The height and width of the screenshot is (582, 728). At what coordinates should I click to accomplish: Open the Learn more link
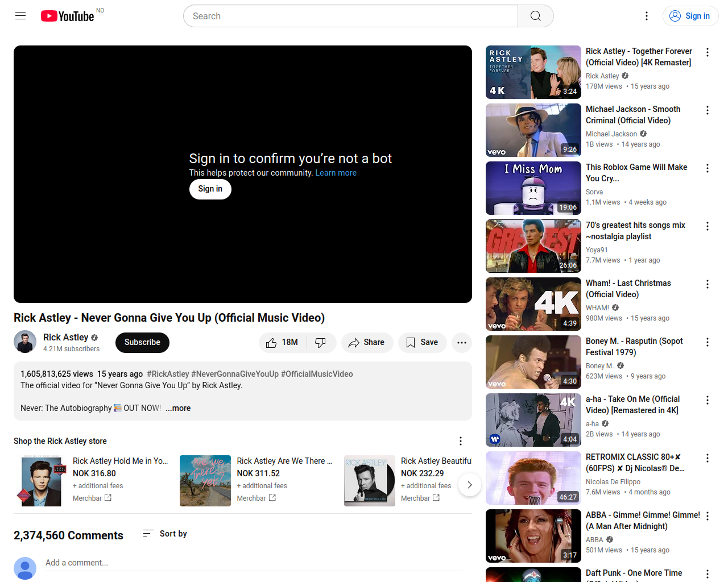coord(336,173)
